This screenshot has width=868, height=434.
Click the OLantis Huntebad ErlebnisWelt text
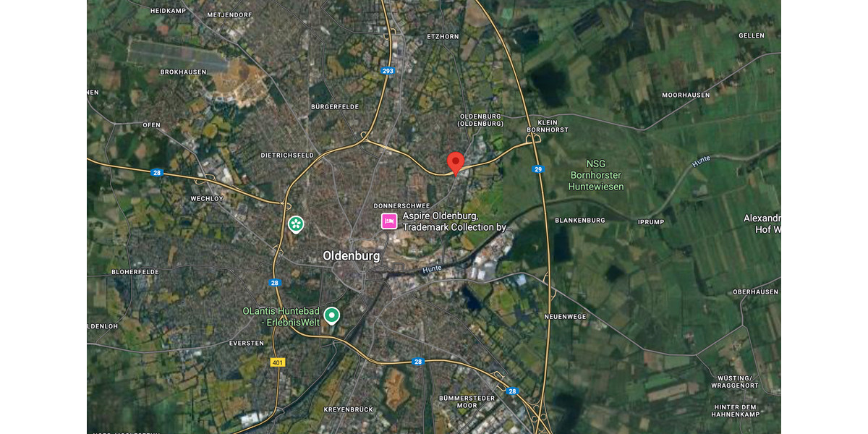click(x=281, y=316)
